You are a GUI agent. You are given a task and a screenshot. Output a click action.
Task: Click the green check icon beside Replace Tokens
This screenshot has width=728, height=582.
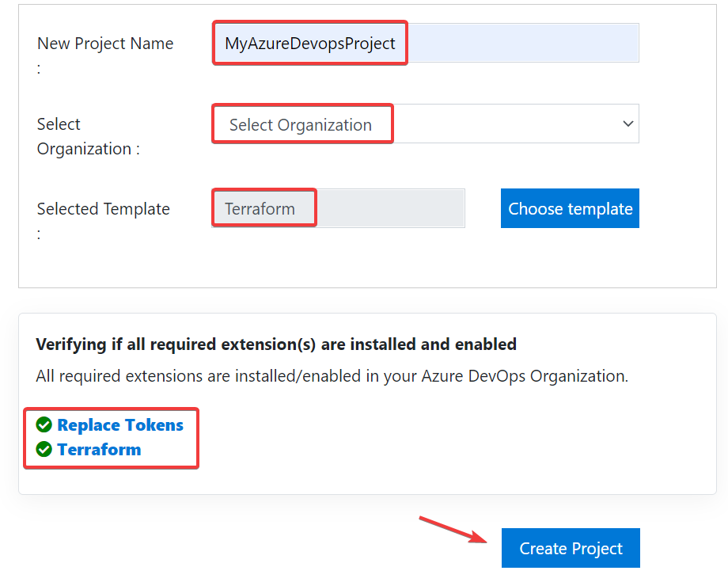44,424
